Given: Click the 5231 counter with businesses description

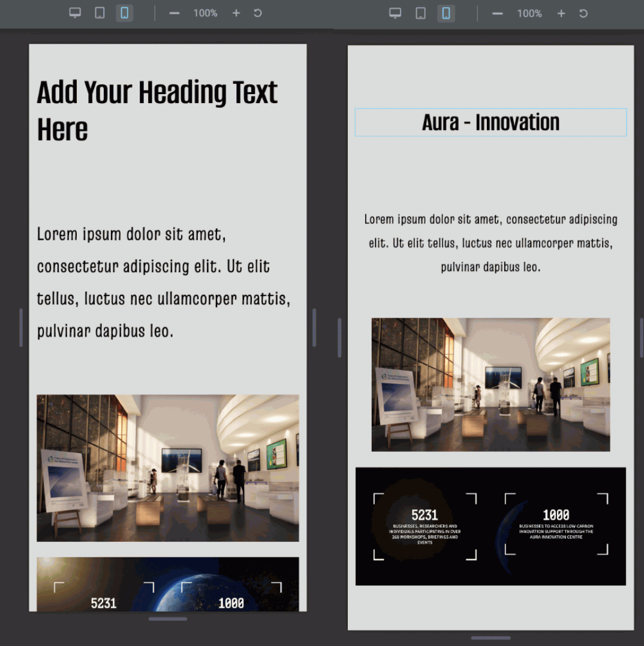Looking at the screenshot, I should click(425, 526).
